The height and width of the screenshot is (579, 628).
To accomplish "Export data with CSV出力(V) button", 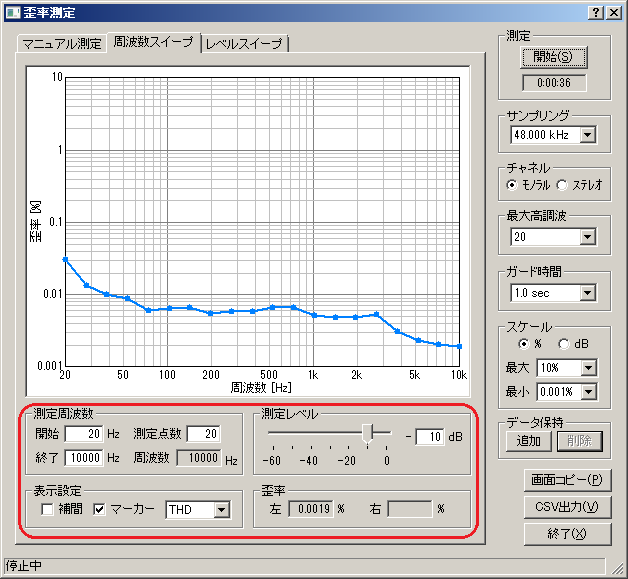I will click(x=567, y=507).
